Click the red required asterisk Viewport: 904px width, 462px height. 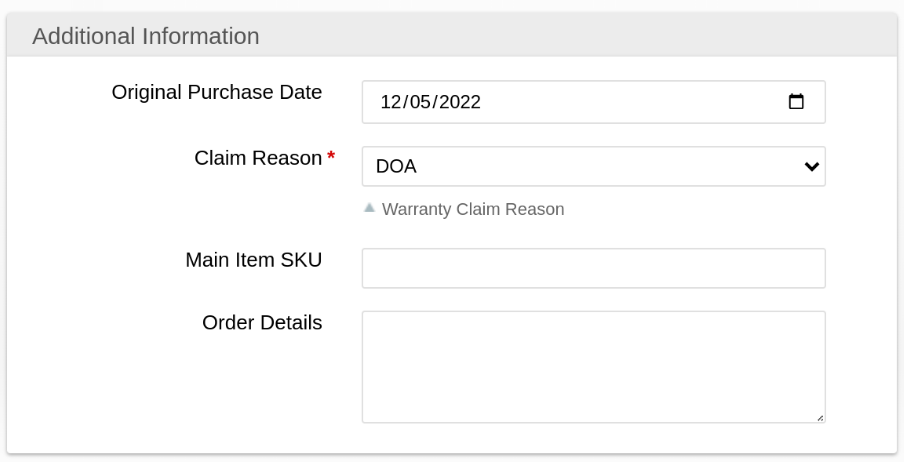[331, 159]
